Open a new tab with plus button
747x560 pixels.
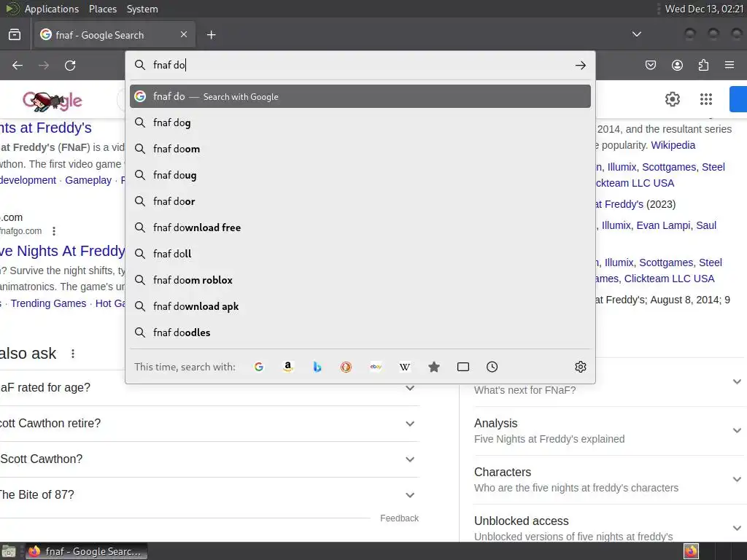pyautogui.click(x=211, y=35)
